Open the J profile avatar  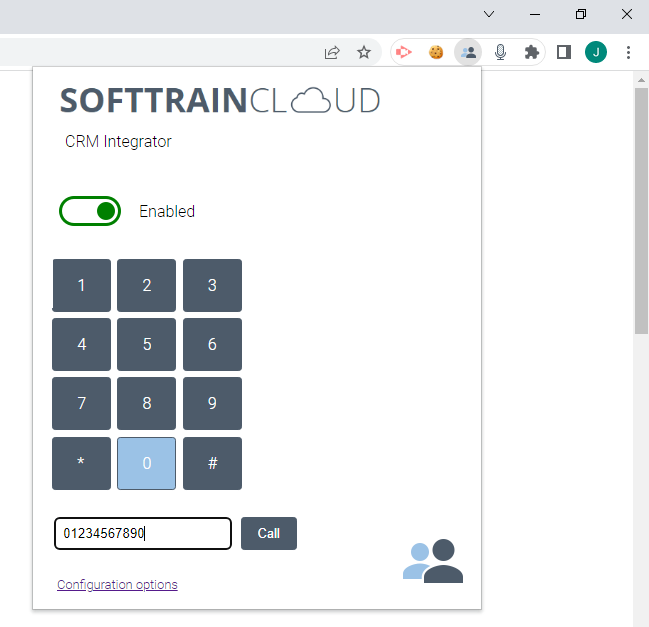click(x=596, y=53)
